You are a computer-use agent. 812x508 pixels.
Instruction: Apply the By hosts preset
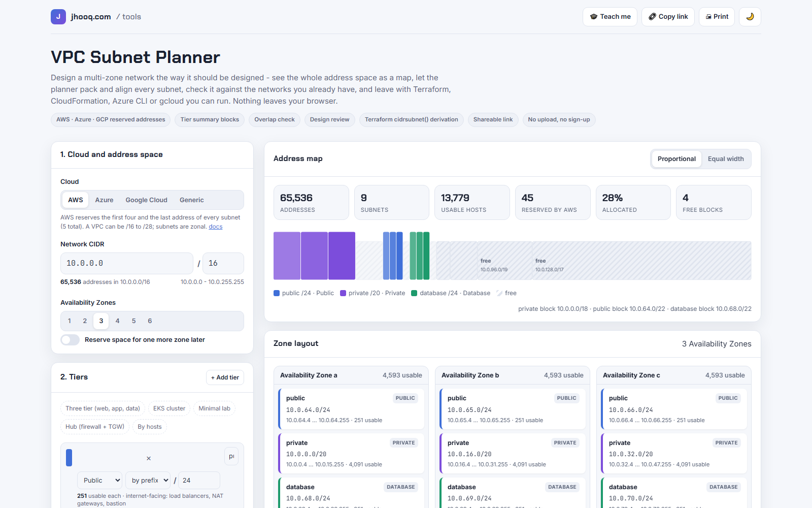(150, 427)
